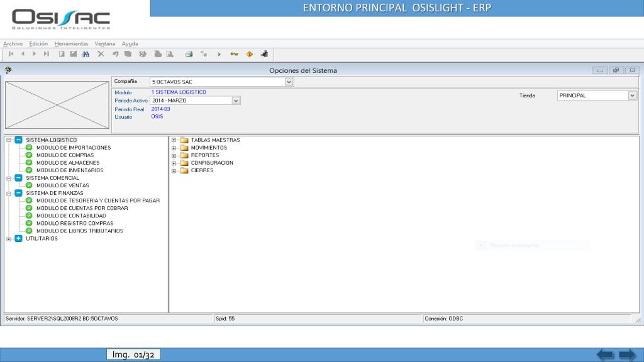Screen dimensions: 644x362
Task: Click the Servidor status bar entry
Action: click(62, 319)
